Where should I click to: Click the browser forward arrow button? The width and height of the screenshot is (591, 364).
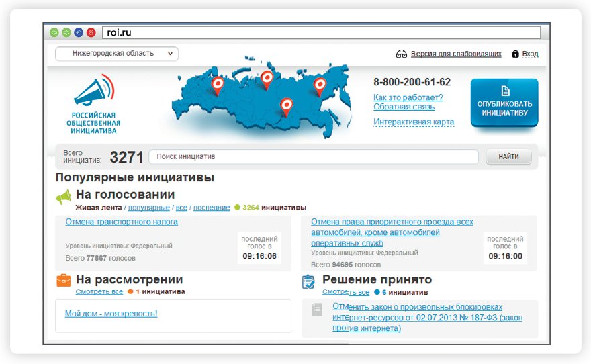(x=66, y=32)
